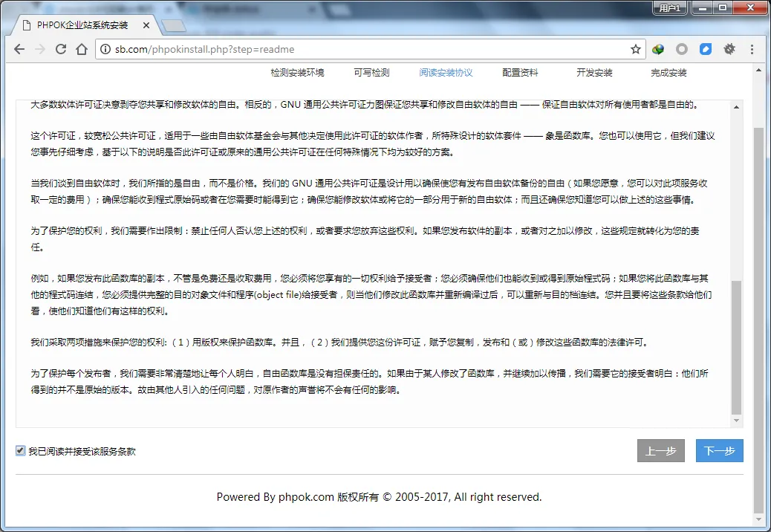The width and height of the screenshot is (771, 532).
Task: Select the 配置资料 step
Action: (520, 73)
